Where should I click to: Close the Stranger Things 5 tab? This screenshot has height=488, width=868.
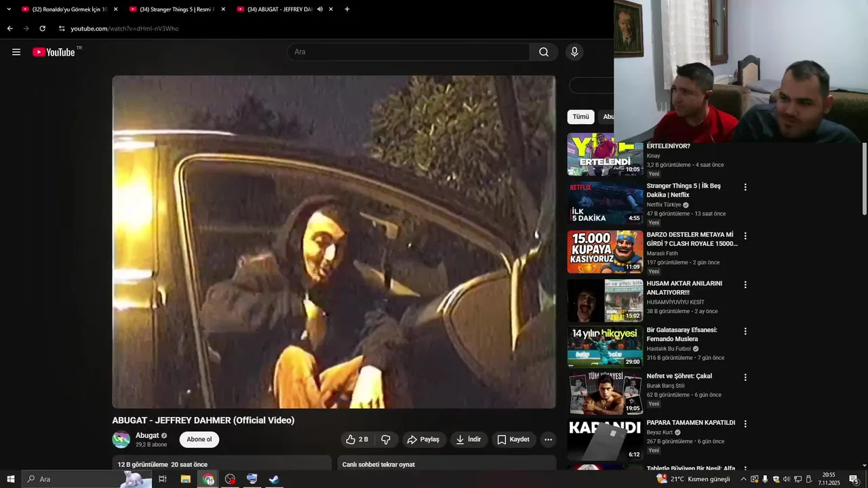(223, 9)
